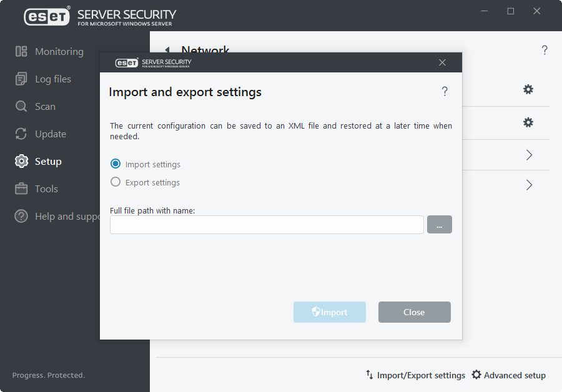
Task: Open the Monitoring section in the sidebar
Action: [x=59, y=51]
